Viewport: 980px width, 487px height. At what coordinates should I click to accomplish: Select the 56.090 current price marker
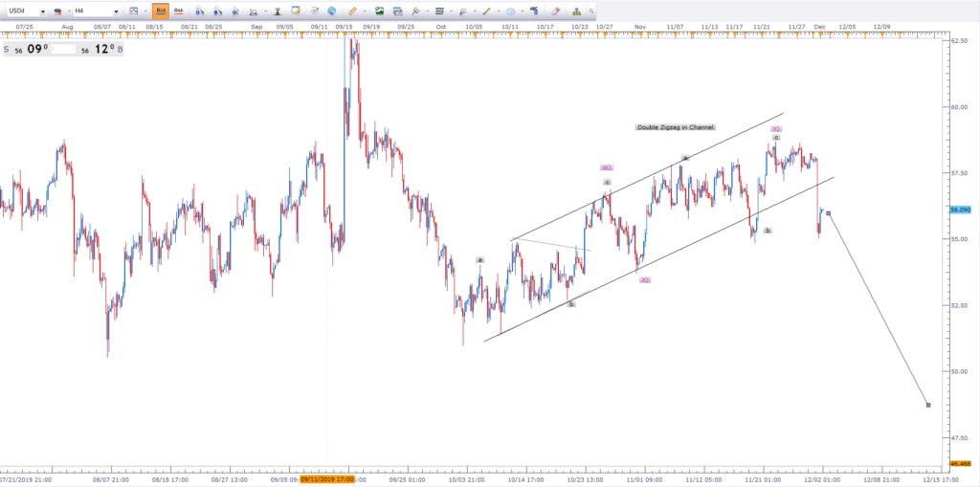(960, 210)
